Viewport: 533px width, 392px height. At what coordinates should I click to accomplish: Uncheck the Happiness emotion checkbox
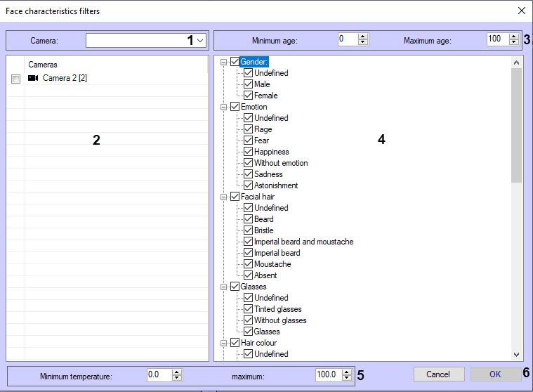[x=248, y=152]
